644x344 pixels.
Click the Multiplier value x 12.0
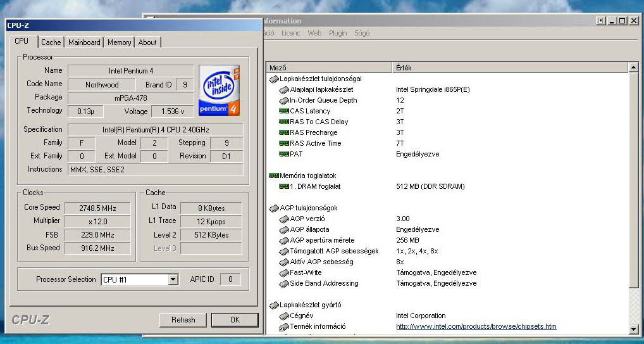pos(98,221)
